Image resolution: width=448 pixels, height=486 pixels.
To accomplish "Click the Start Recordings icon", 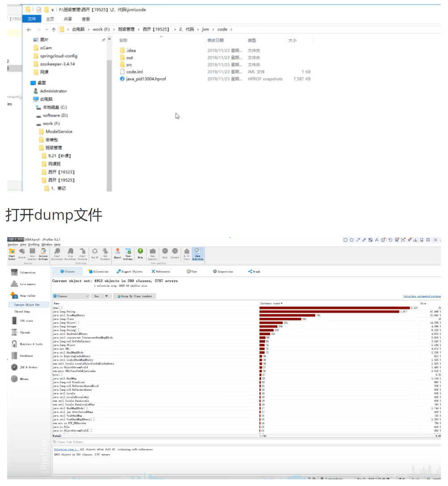I will (57, 254).
